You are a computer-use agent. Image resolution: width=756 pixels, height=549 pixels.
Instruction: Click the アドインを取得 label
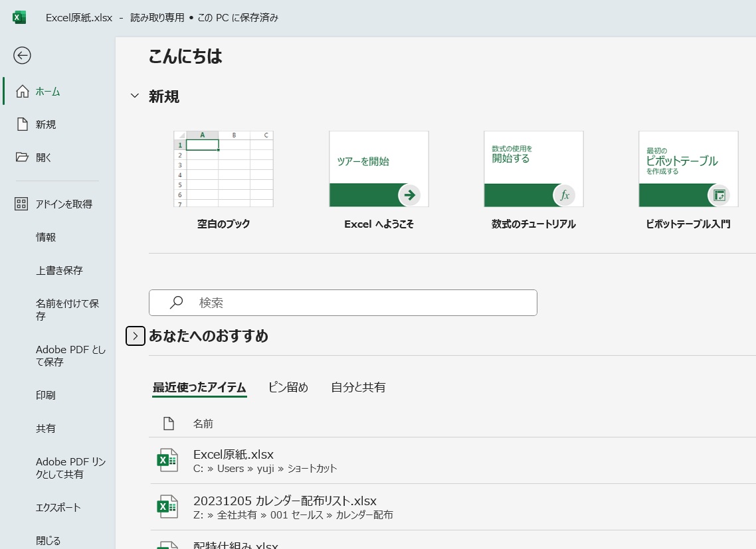pos(64,204)
